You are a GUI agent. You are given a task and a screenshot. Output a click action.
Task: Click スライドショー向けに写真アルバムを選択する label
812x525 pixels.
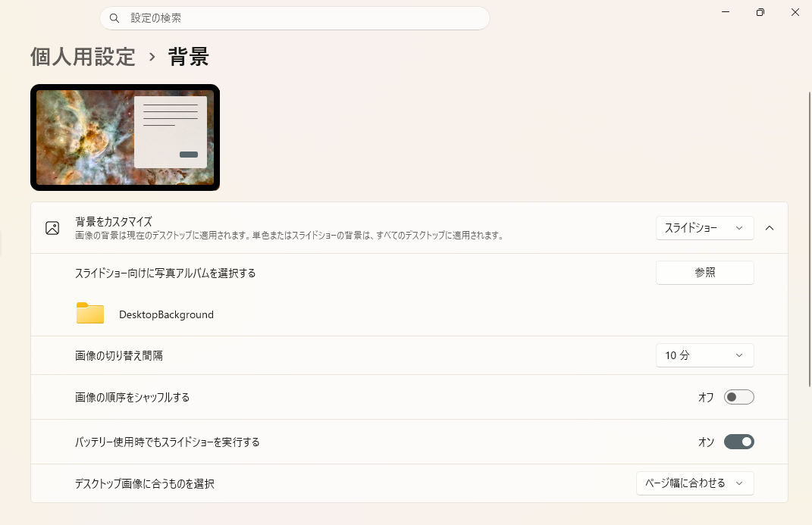[165, 273]
